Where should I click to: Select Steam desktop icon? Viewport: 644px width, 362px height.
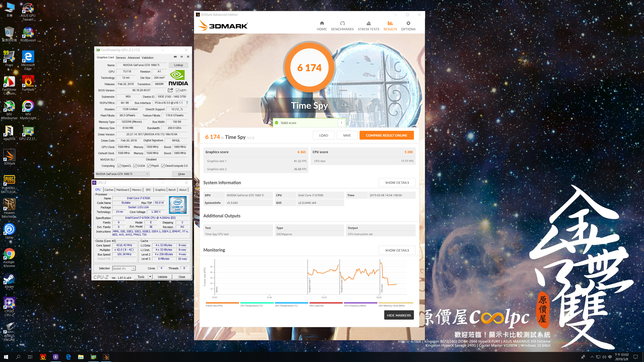9,281
